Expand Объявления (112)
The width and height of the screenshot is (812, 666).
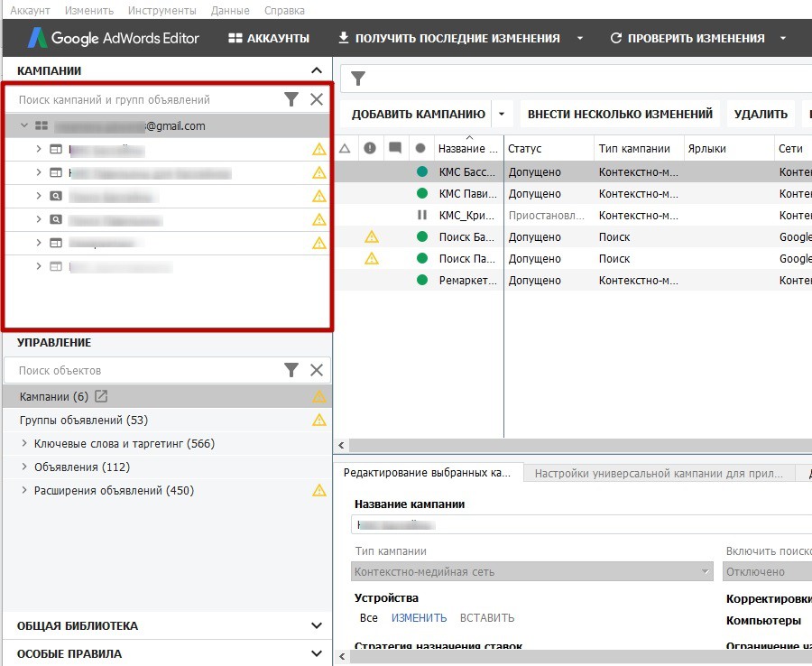pos(23,467)
